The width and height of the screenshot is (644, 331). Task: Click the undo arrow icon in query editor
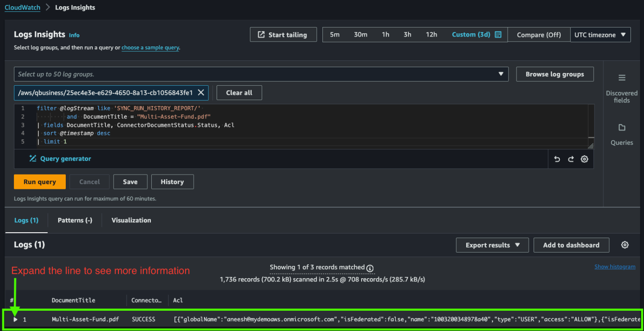click(557, 159)
